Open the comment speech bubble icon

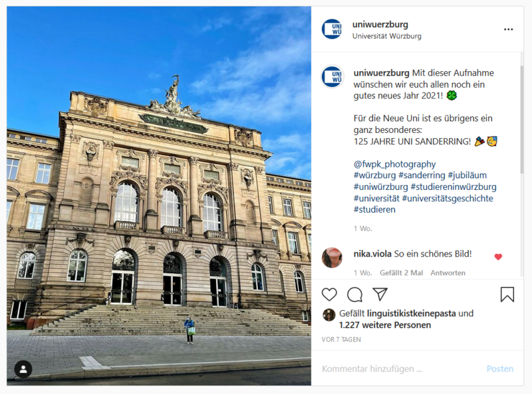coord(354,294)
